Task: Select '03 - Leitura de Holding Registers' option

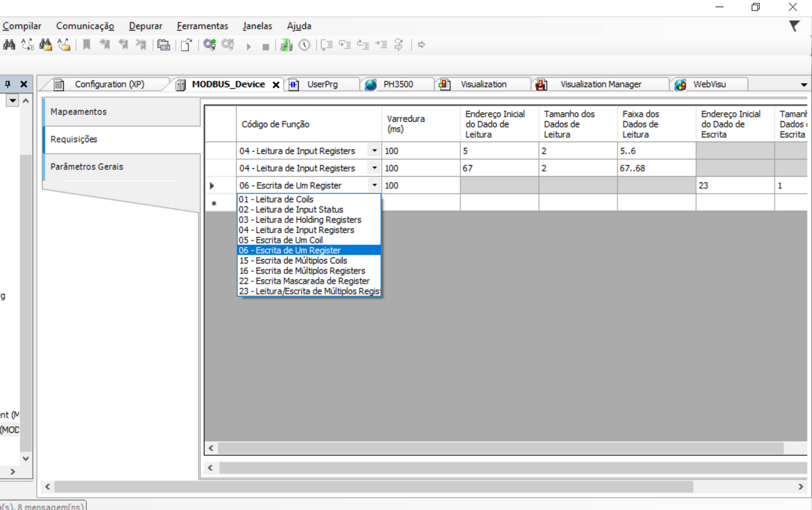Action: pyautogui.click(x=300, y=220)
